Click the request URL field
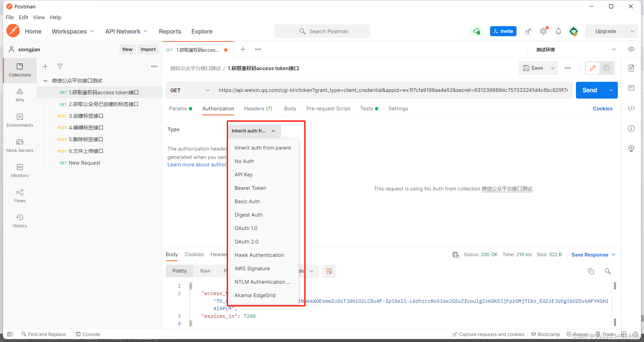Screen dimensions: 644x342 [x=393, y=90]
